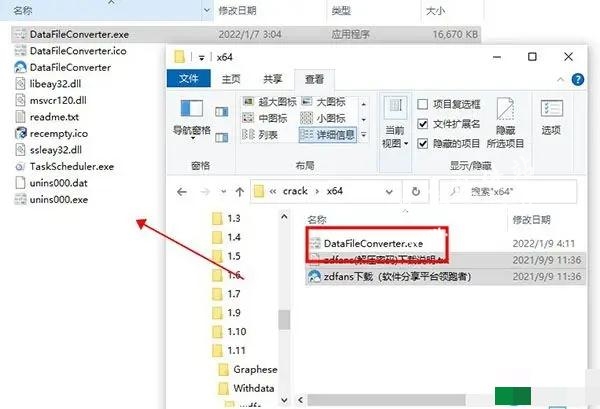This screenshot has width=600, height=409.
Task: Enable item check boxes (项目复选框)
Action: click(422, 104)
